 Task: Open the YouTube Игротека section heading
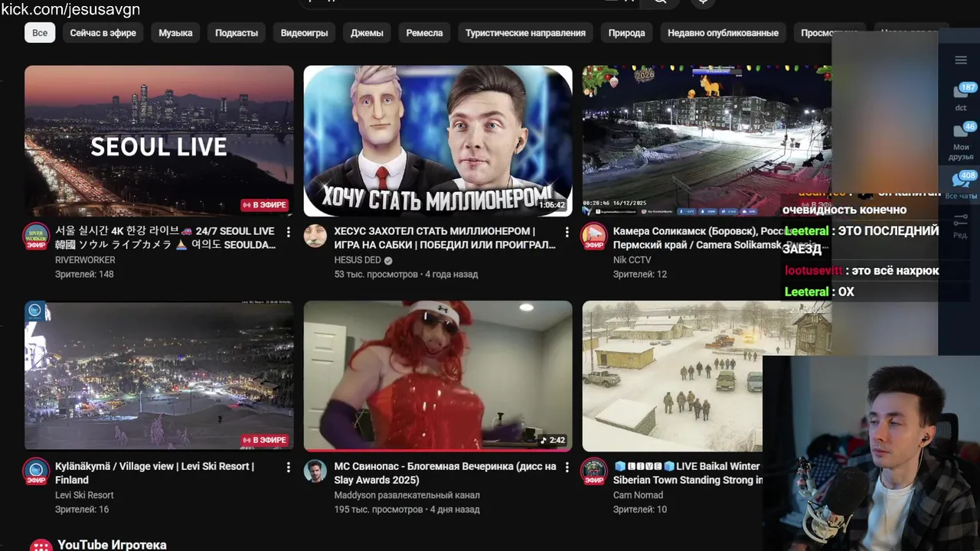pos(112,545)
